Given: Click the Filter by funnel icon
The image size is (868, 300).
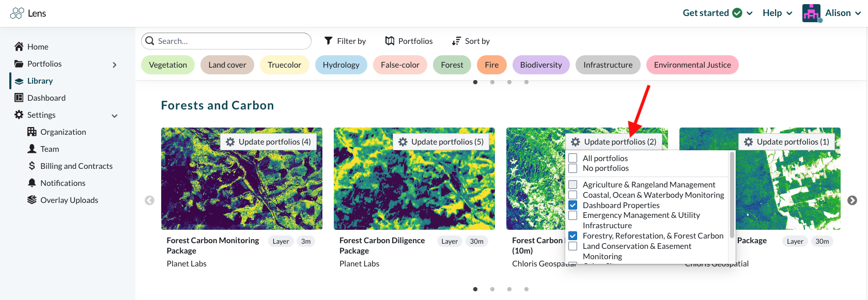Looking at the screenshot, I should click(x=328, y=41).
